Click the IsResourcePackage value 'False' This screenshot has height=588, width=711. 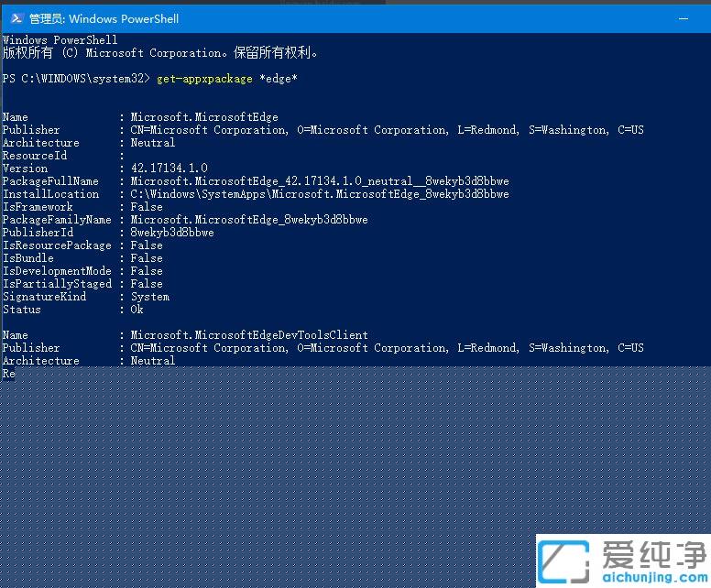click(x=147, y=245)
